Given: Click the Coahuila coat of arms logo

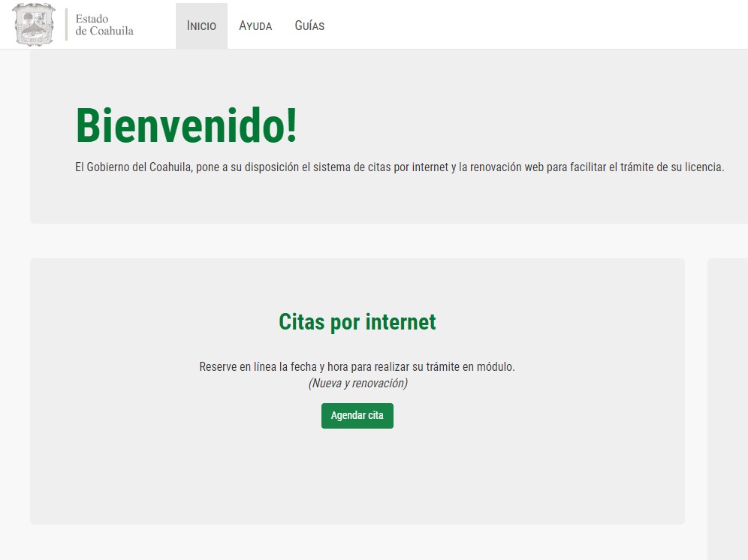Looking at the screenshot, I should [x=35, y=25].
